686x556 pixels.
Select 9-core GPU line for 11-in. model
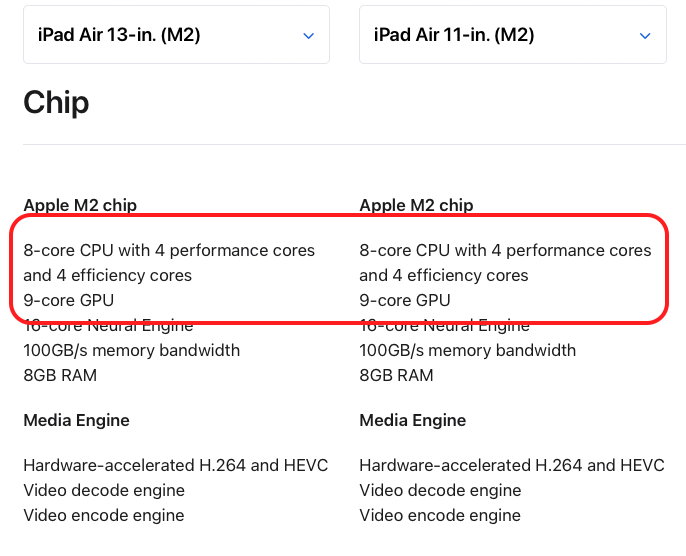[x=405, y=300]
